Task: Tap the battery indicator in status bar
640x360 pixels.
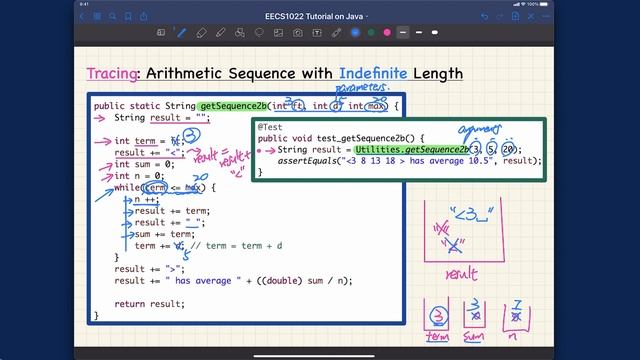Action: pyautogui.click(x=544, y=4)
